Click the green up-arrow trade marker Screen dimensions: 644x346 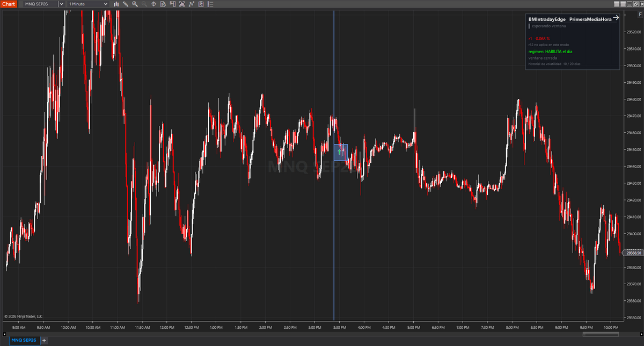(x=340, y=153)
